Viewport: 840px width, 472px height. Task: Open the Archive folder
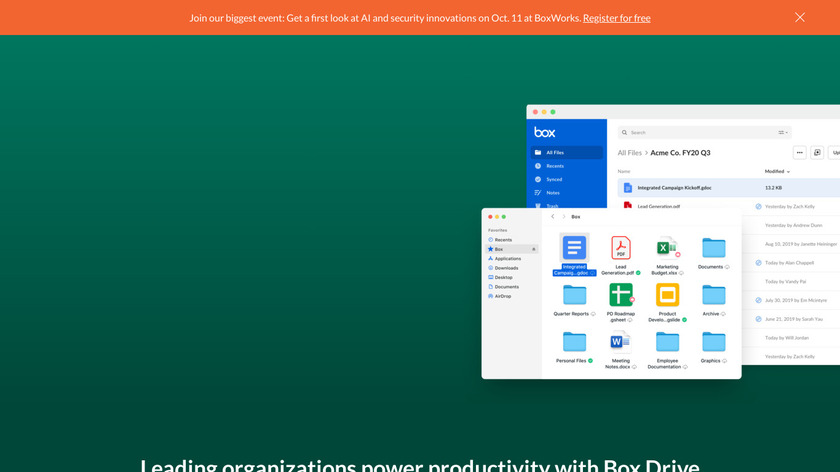pyautogui.click(x=714, y=295)
